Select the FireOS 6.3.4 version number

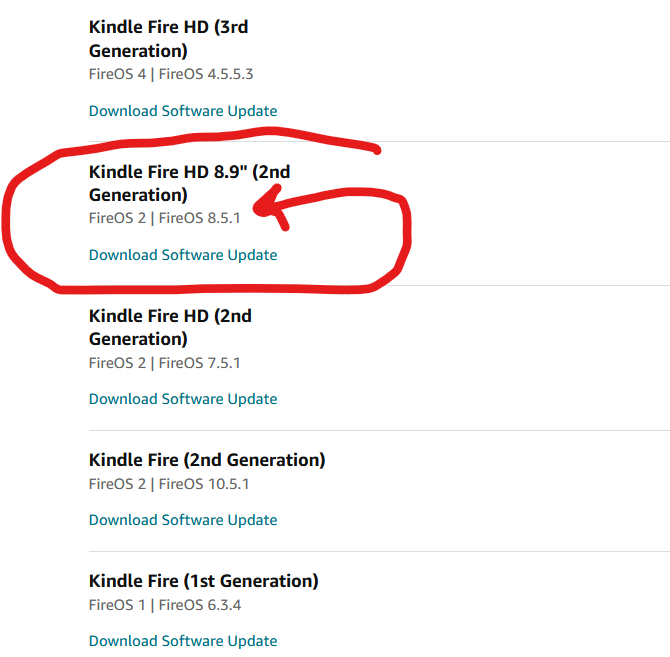coord(201,605)
